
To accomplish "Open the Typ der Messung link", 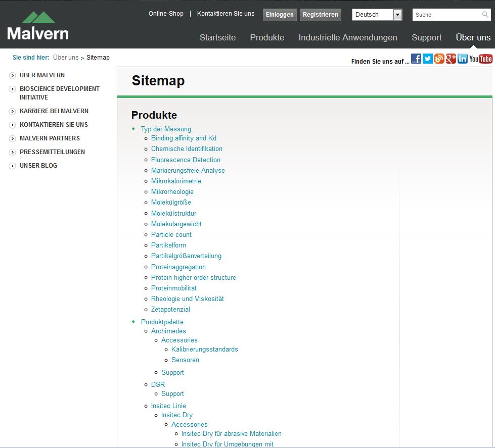I will click(x=166, y=129).
